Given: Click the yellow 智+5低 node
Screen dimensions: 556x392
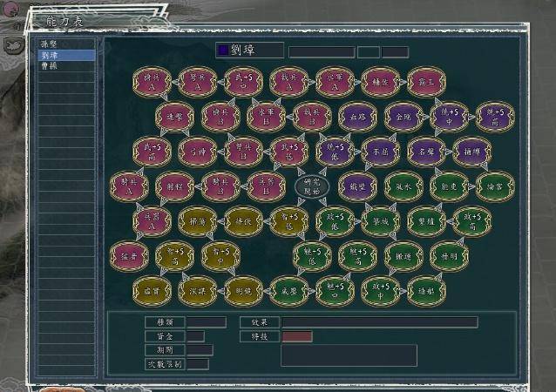Looking at the screenshot, I should tap(289, 221).
